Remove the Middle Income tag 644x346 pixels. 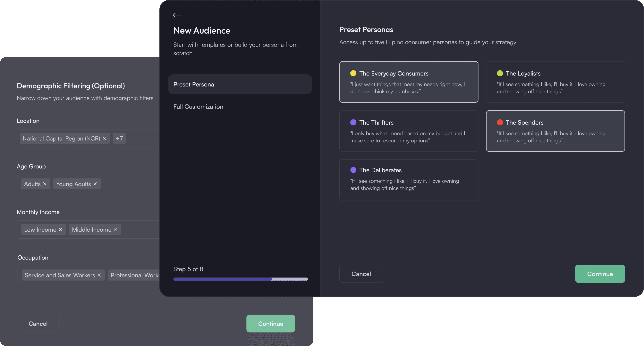116,229
